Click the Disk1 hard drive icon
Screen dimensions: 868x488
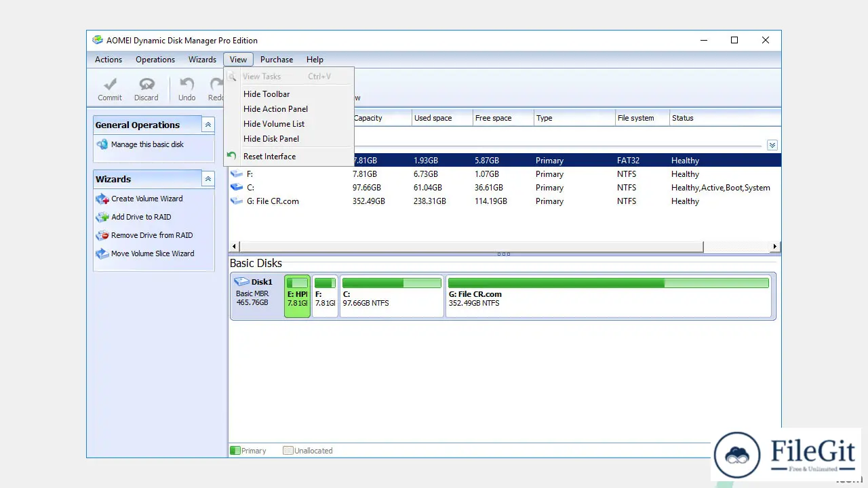[241, 282]
